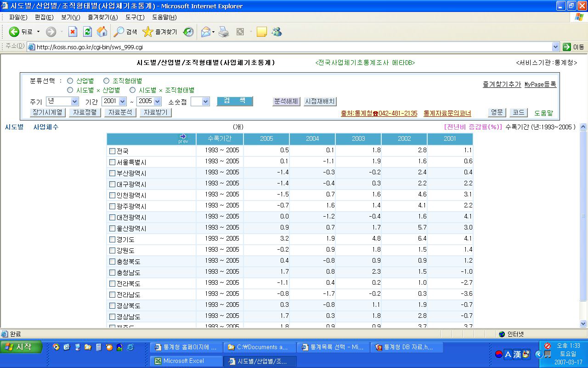Stop page loading with red X icon
Image resolution: width=588 pixels, height=368 pixels.
(x=73, y=32)
